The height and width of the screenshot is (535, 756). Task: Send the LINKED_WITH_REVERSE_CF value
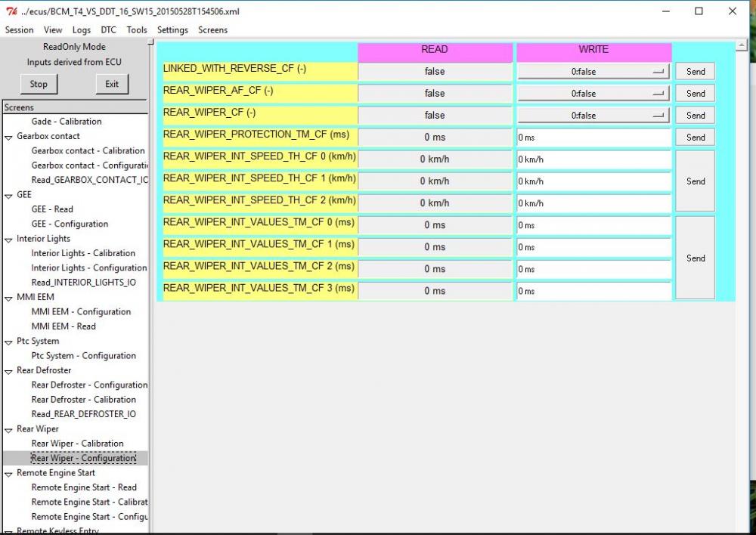point(696,71)
